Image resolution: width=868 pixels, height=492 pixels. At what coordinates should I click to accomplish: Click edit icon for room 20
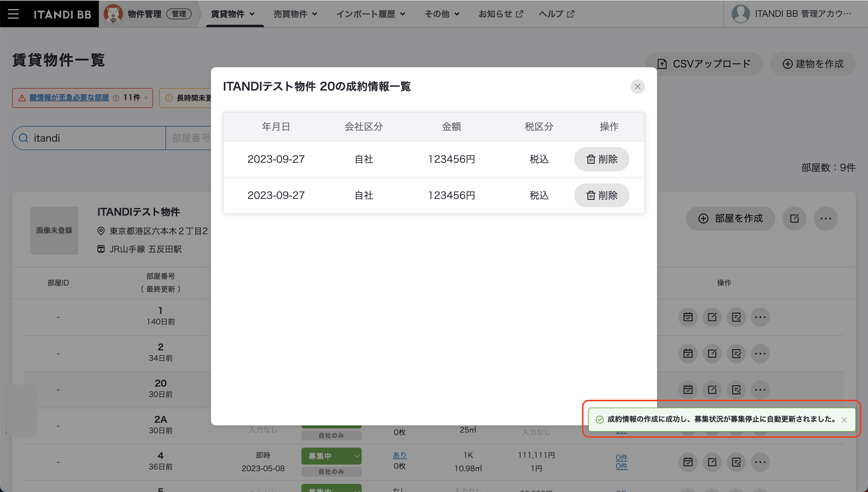point(712,390)
